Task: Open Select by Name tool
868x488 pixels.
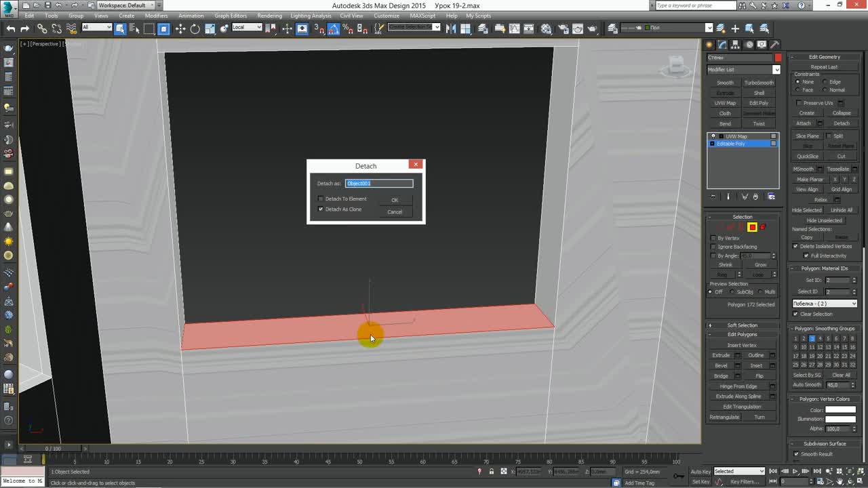Action: [134, 28]
